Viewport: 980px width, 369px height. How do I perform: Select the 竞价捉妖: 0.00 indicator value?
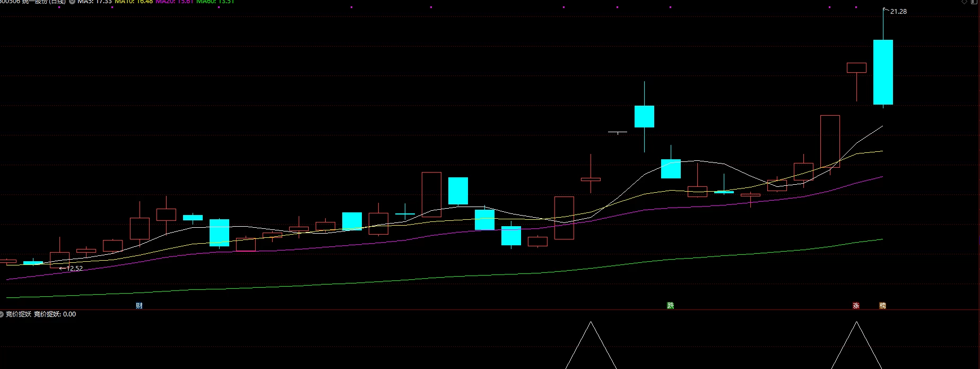click(55, 314)
